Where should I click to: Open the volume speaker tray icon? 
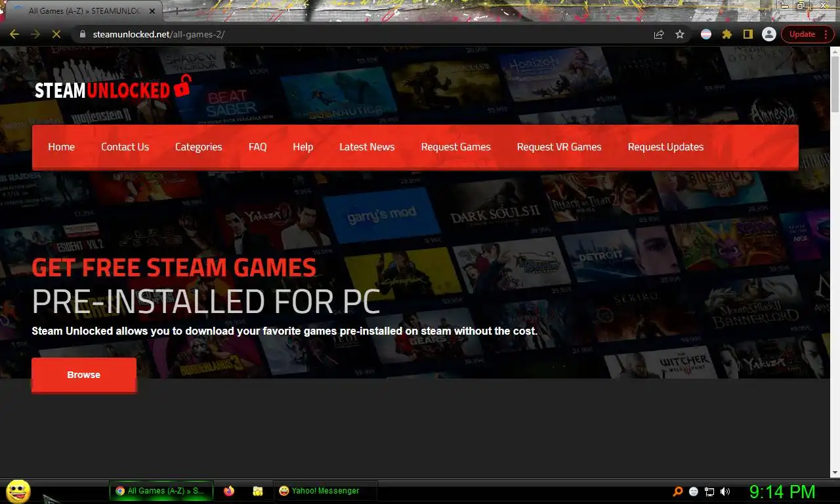[x=725, y=492]
